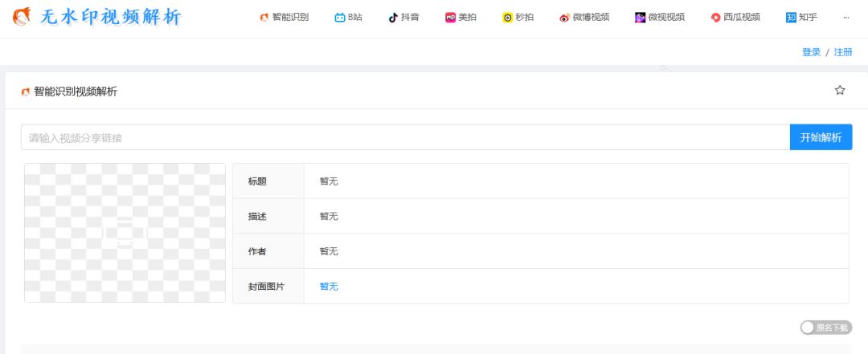This screenshot has height=354, width=868.
Task: Select the 智能识别 fox icon in navigation
Action: (264, 18)
